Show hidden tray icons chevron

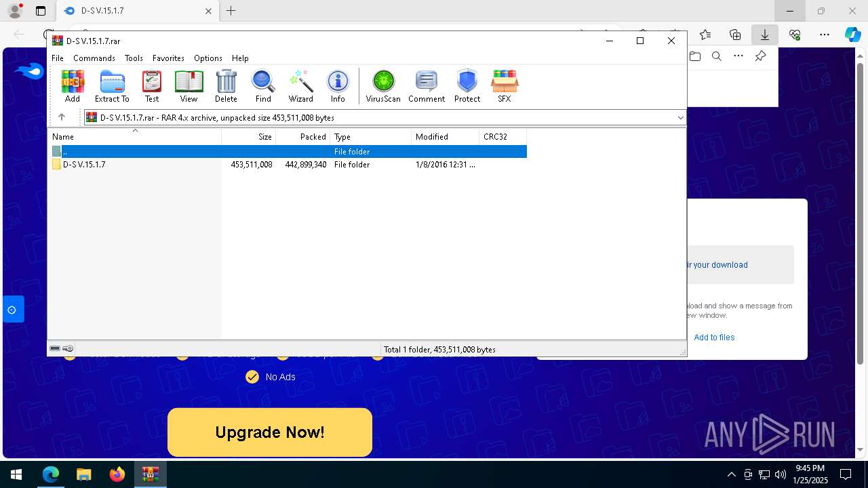click(731, 474)
